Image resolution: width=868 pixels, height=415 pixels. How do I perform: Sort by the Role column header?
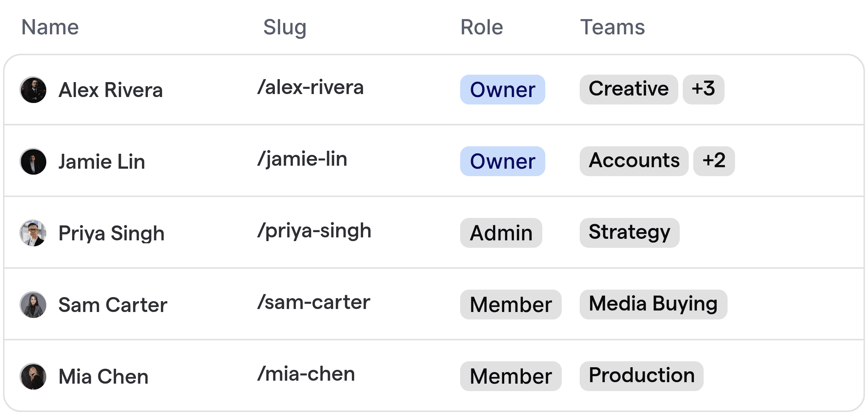pos(481,27)
